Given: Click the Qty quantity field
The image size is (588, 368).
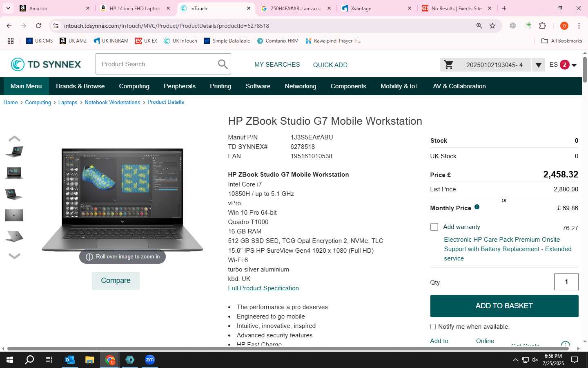Looking at the screenshot, I should (566, 282).
